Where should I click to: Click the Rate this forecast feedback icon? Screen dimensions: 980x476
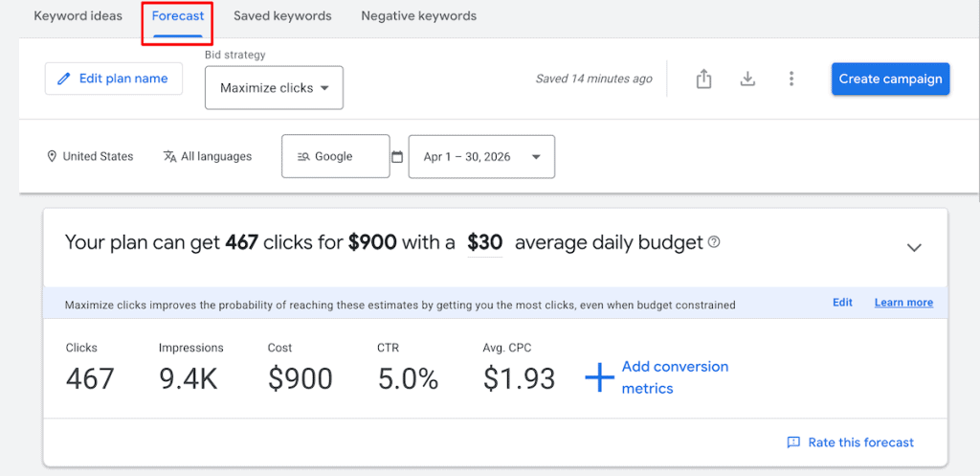[x=793, y=442]
